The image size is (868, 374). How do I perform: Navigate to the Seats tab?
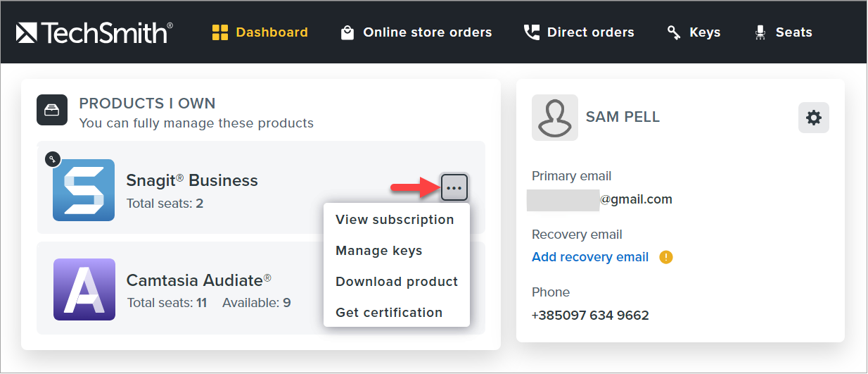tap(783, 32)
